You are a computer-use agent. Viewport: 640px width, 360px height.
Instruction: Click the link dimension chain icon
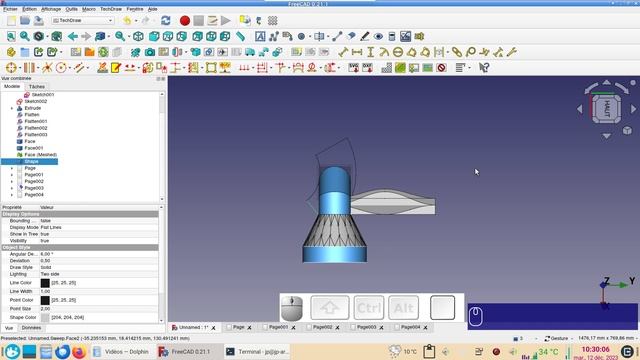coord(457,52)
